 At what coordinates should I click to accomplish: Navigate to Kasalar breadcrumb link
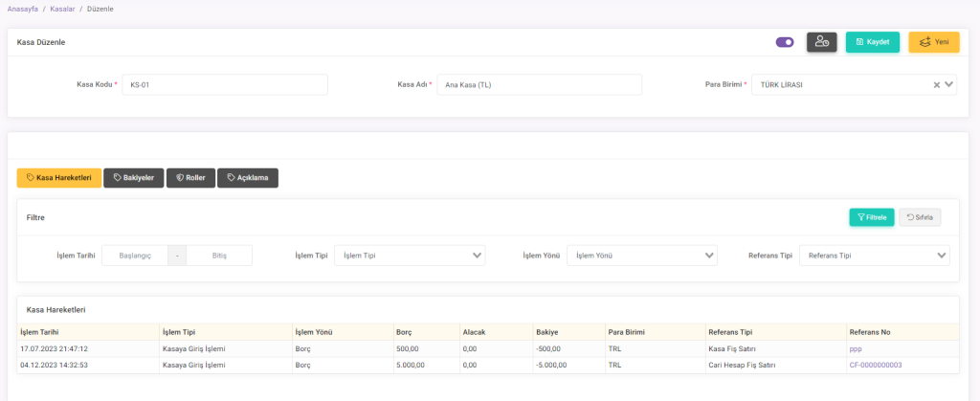[63, 9]
